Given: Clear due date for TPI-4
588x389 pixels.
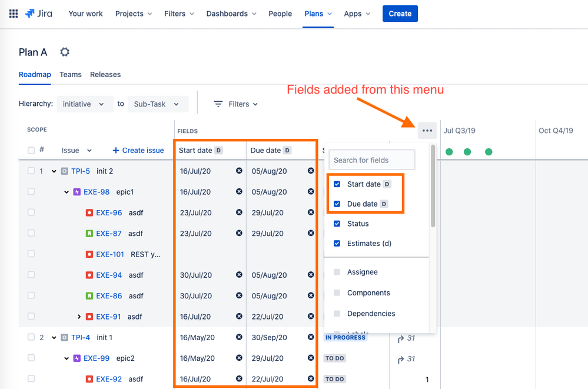Looking at the screenshot, I should click(311, 337).
